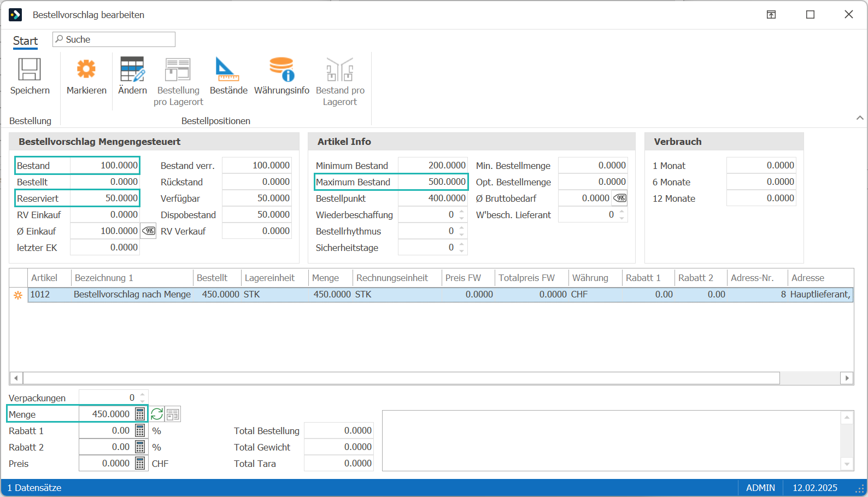Select the article row 1012

tap(441, 294)
